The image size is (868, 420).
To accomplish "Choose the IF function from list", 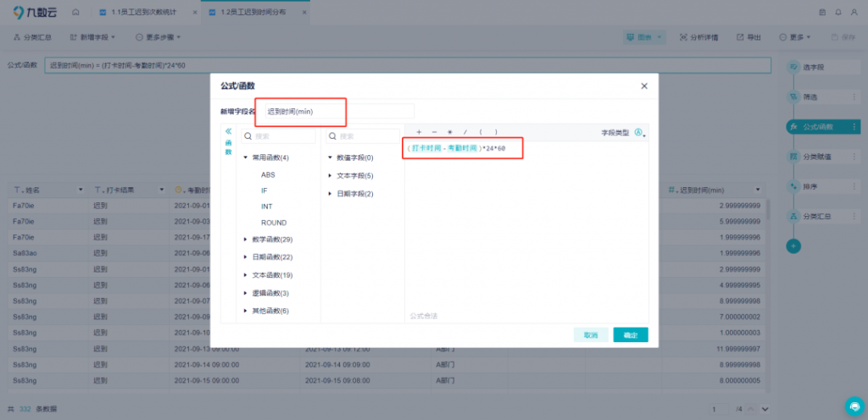I will coord(264,191).
